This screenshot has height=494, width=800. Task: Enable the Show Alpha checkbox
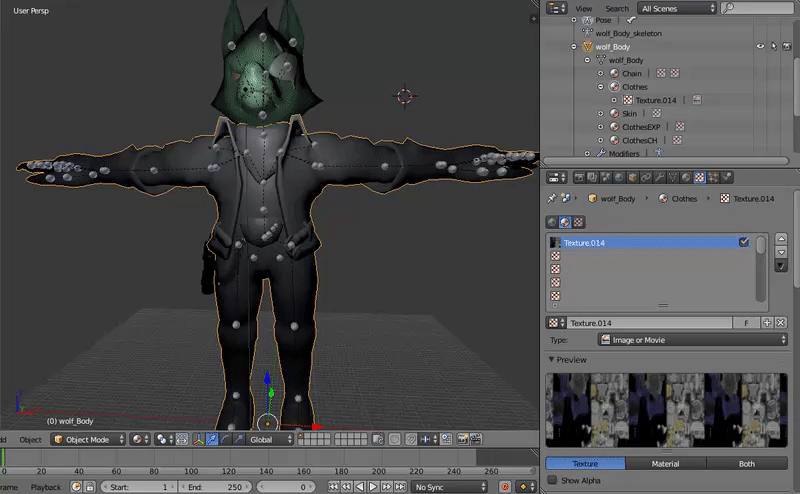click(x=552, y=480)
